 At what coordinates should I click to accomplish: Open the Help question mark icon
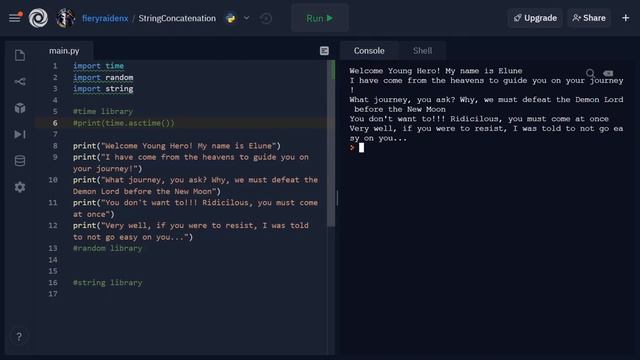[x=19, y=337]
